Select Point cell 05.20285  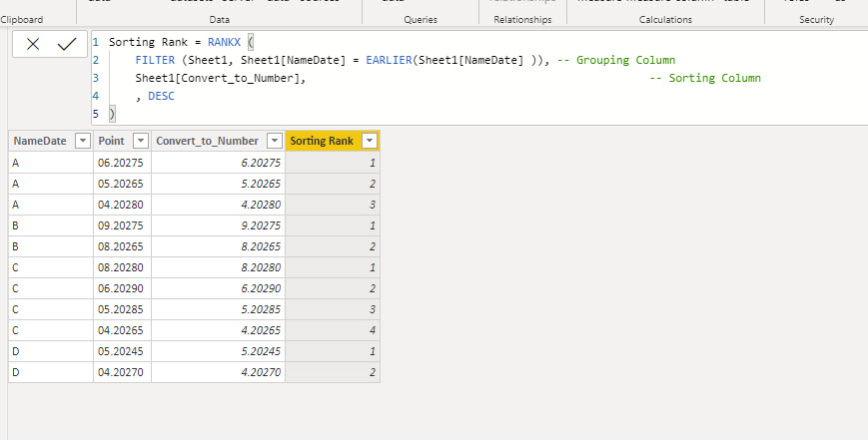(x=122, y=309)
